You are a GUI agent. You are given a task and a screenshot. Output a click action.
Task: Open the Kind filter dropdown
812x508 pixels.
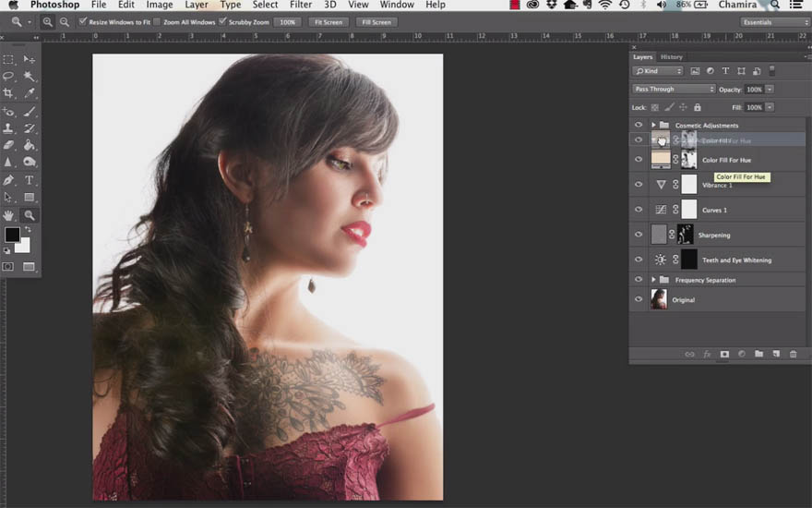pos(658,71)
